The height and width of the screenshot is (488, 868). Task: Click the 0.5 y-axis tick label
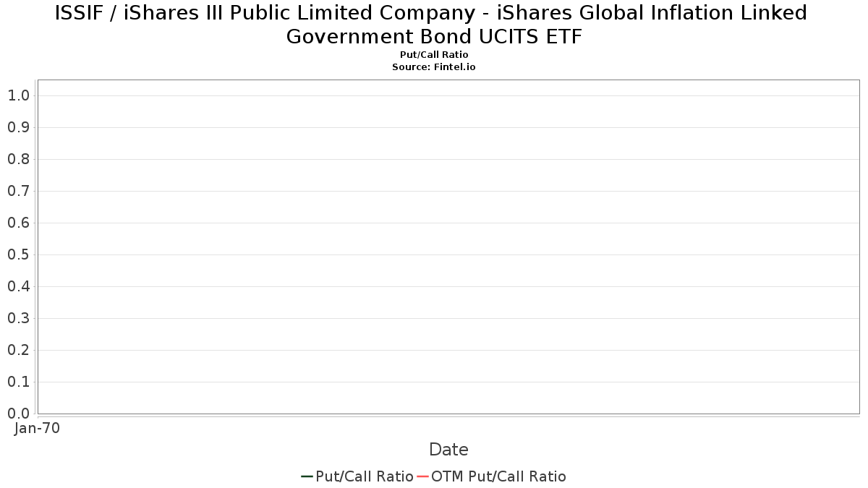tap(18, 254)
